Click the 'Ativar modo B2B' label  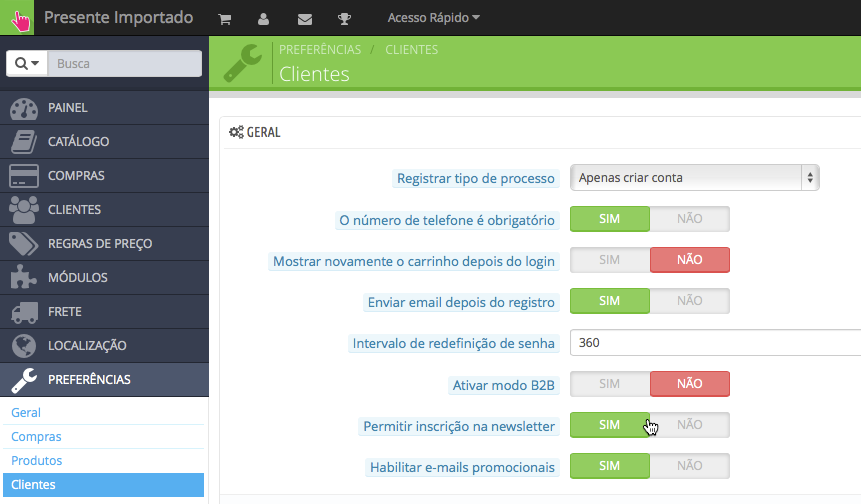(504, 385)
